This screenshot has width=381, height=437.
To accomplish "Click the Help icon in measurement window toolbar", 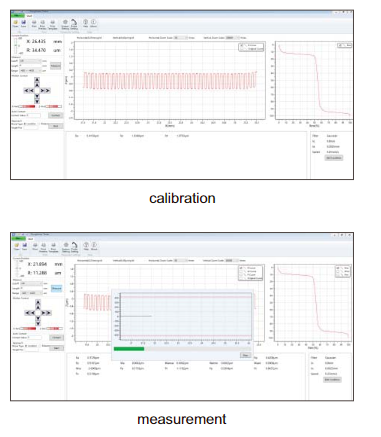I will click(86, 246).
